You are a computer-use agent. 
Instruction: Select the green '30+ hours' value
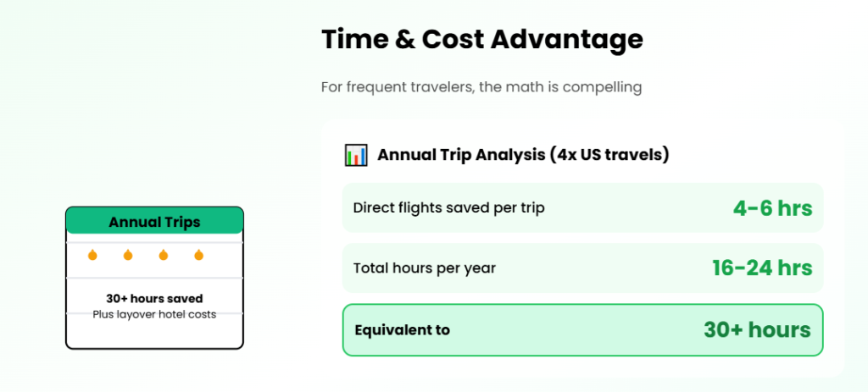pyautogui.click(x=757, y=330)
